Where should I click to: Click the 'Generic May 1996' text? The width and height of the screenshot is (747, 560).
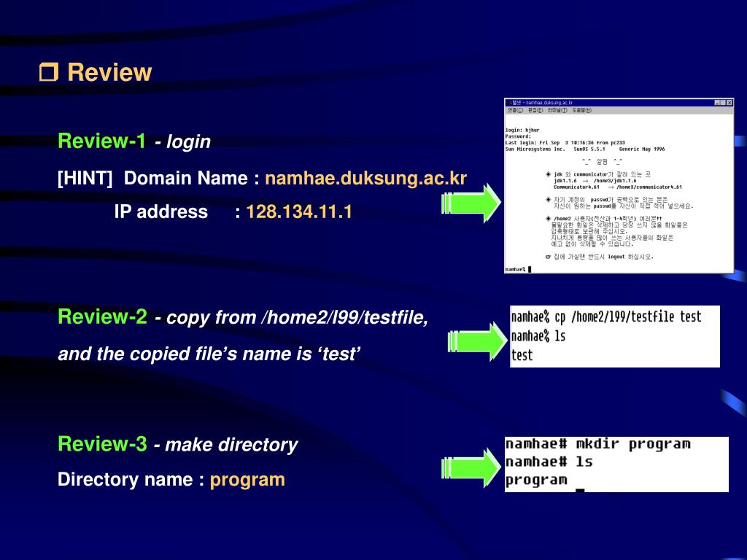pyautogui.click(x=642, y=149)
